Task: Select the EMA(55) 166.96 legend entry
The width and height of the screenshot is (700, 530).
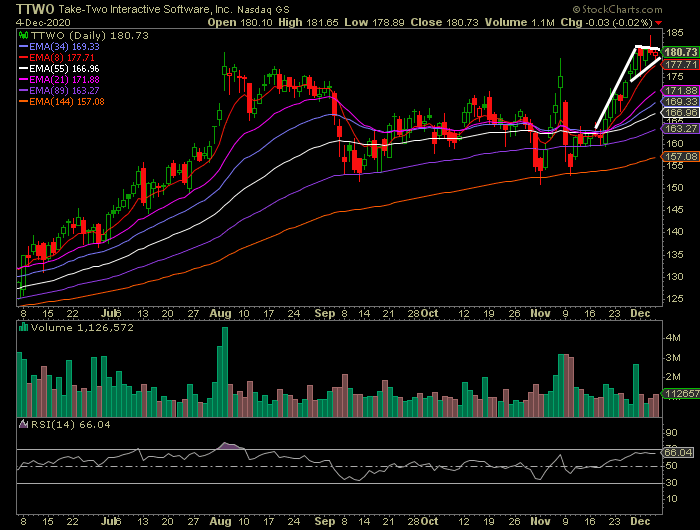Action: click(x=59, y=69)
